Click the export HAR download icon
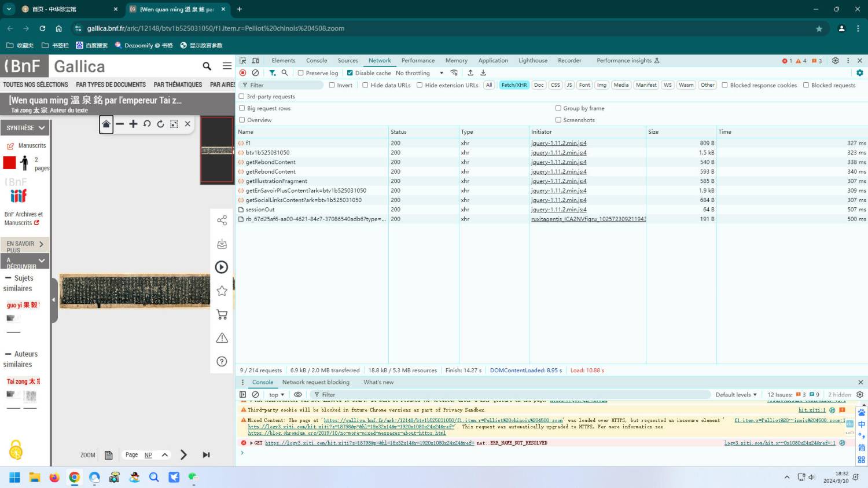Image resolution: width=868 pixels, height=488 pixels. coord(483,73)
